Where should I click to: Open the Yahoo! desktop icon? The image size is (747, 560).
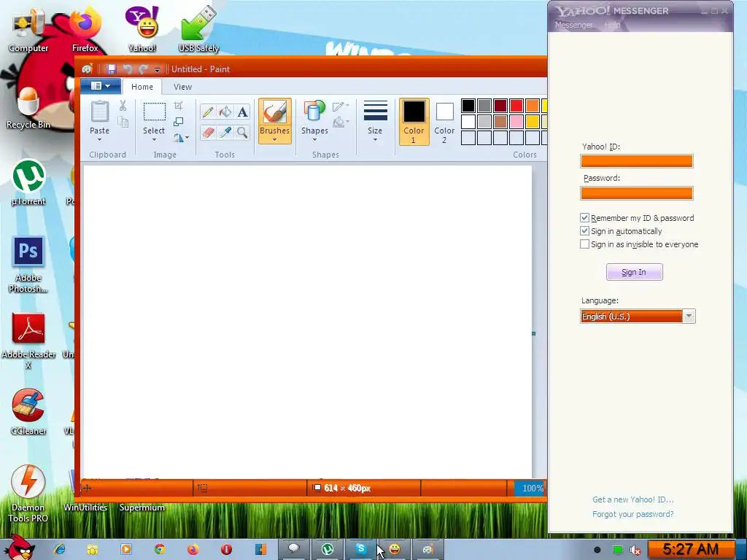coord(142,29)
